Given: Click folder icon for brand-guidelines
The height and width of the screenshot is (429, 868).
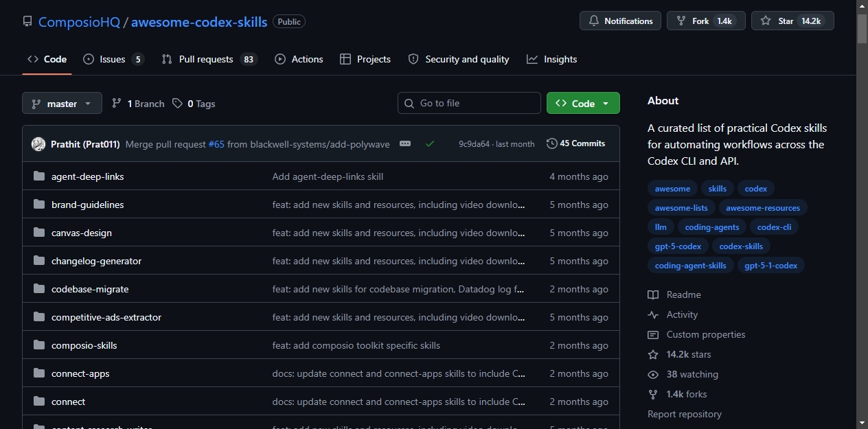Looking at the screenshot, I should click(x=39, y=205).
